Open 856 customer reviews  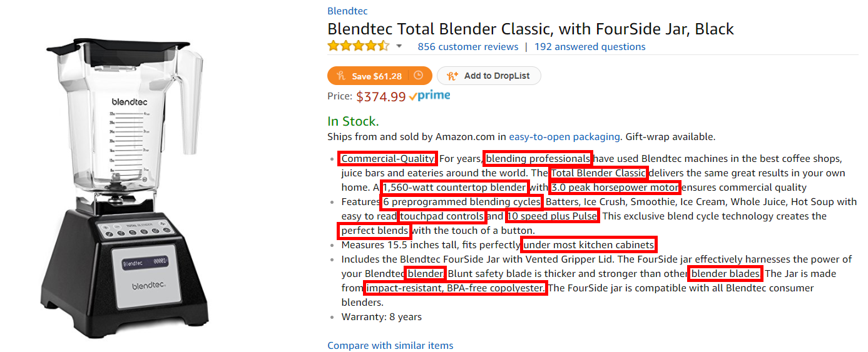point(468,47)
